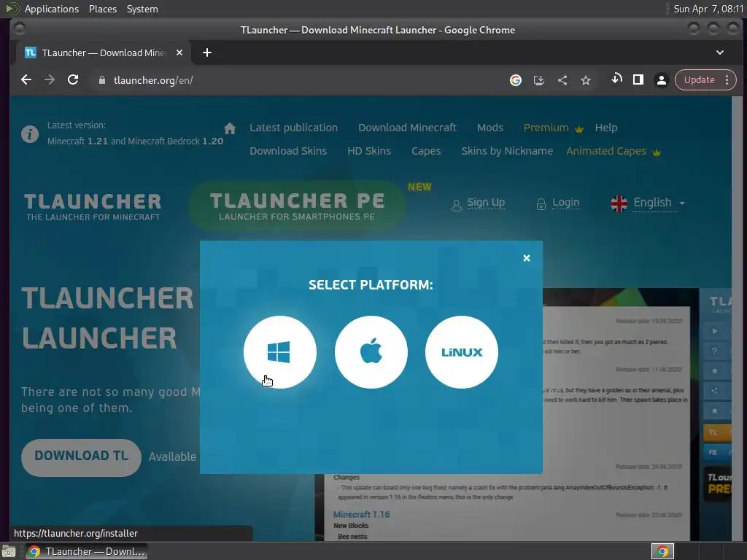The height and width of the screenshot is (560, 747).
Task: Close the Select Platform dialog
Action: (527, 258)
